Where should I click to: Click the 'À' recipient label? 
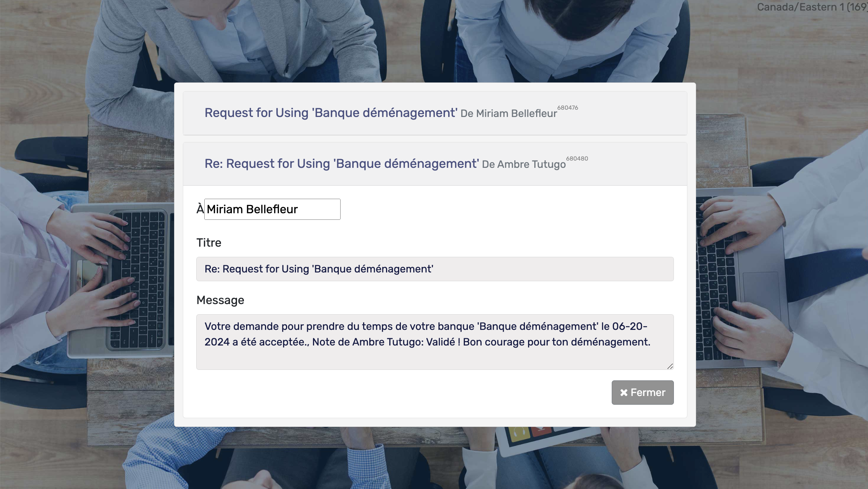pos(200,209)
